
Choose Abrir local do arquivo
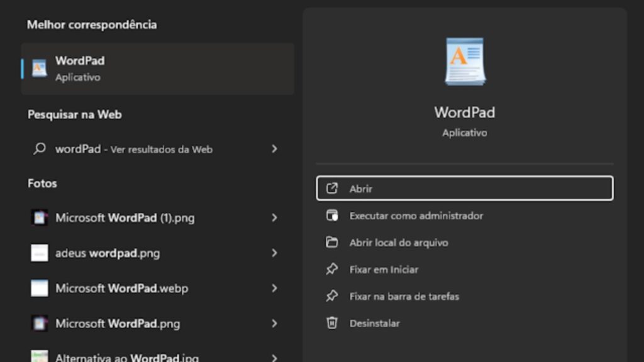[465, 243]
